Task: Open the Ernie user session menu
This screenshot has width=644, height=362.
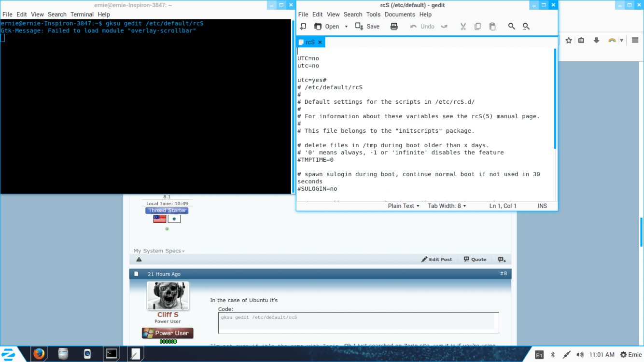Action: pos(631,355)
